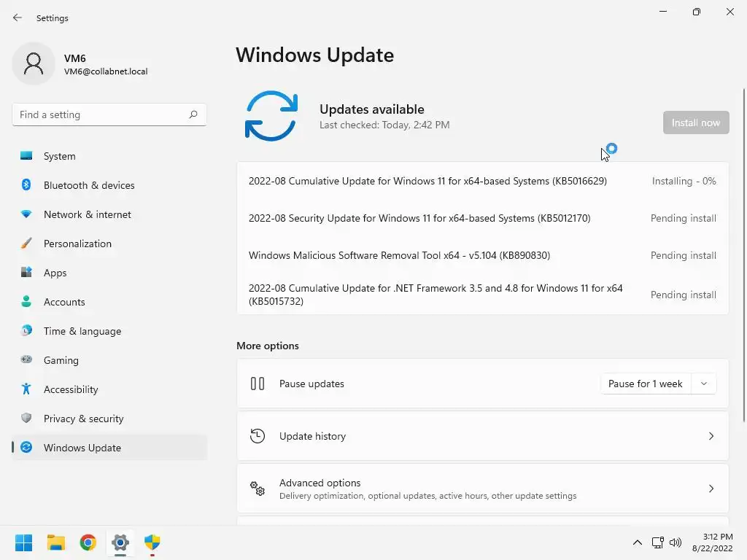This screenshot has width=747, height=560.
Task: Click the Updates available heading
Action: pos(371,109)
